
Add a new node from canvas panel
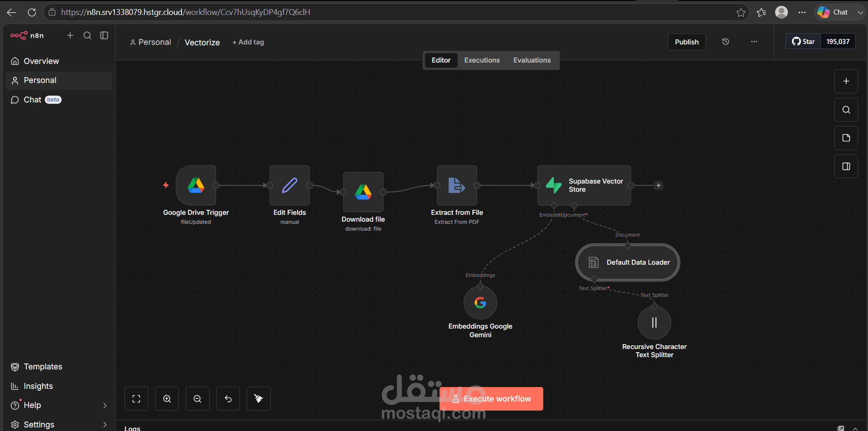[846, 82]
